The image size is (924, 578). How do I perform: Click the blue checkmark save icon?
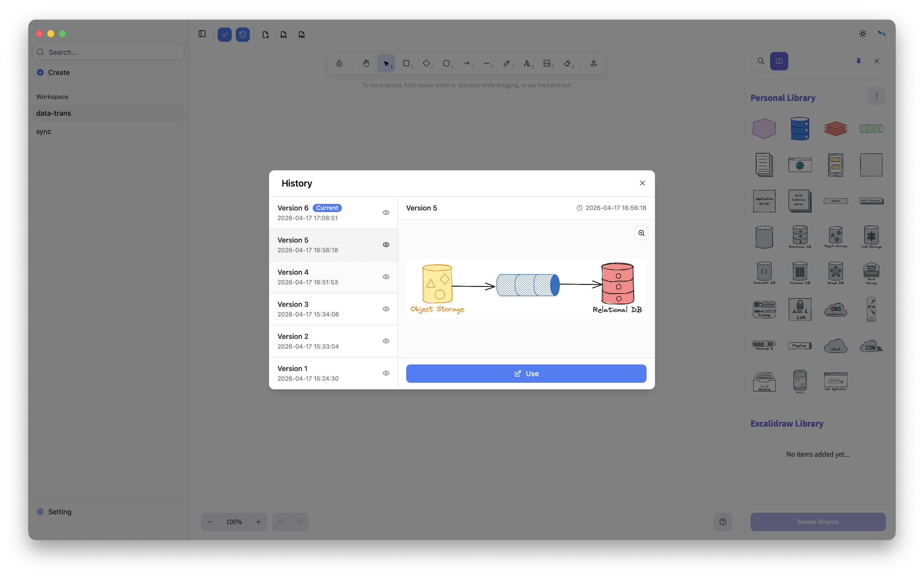pos(225,34)
